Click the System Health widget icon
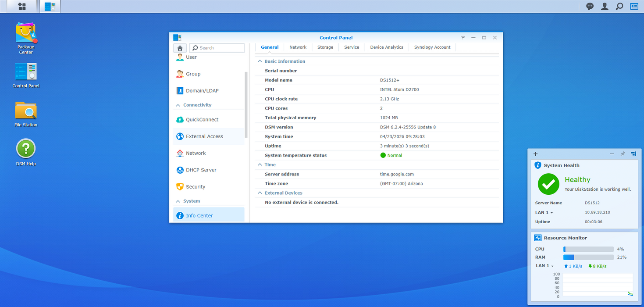Viewport: 644px width, 307px height. click(538, 165)
